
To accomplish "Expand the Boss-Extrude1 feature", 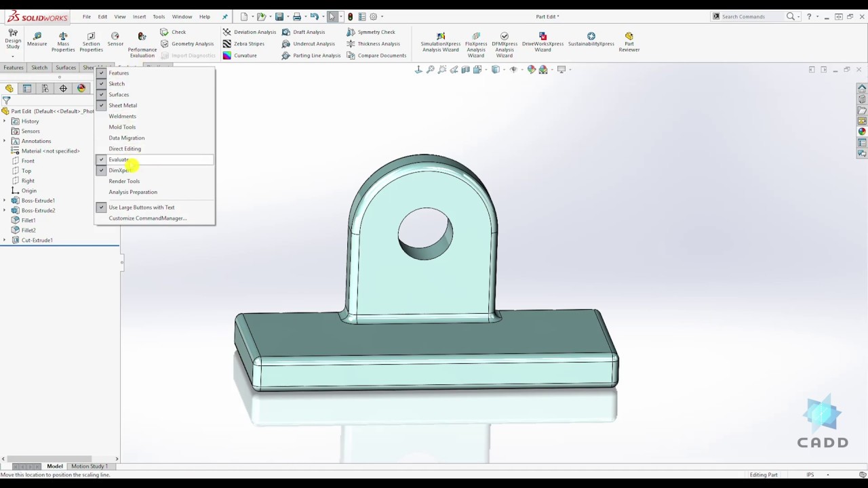I will (5, 201).
